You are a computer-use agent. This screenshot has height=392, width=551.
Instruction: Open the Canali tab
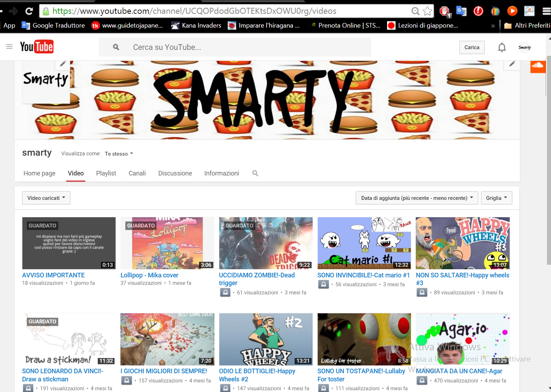click(x=137, y=173)
